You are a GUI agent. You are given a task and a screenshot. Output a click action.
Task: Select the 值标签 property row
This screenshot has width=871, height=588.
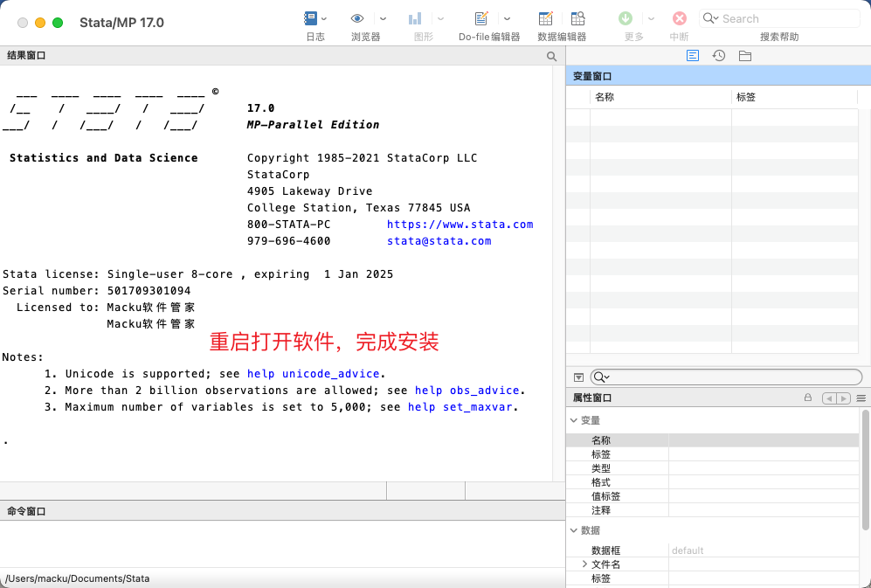click(713, 496)
